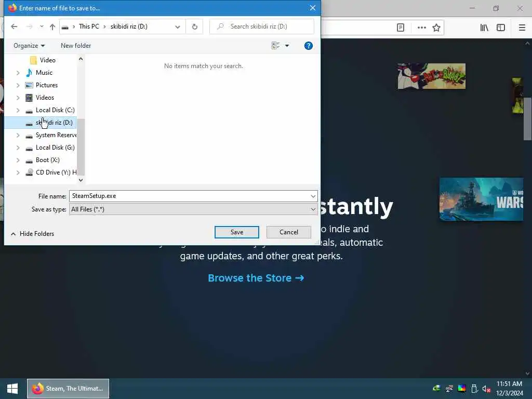Expand the Local Disk (C:) node
Viewport: 532px width, 399px height.
point(18,110)
